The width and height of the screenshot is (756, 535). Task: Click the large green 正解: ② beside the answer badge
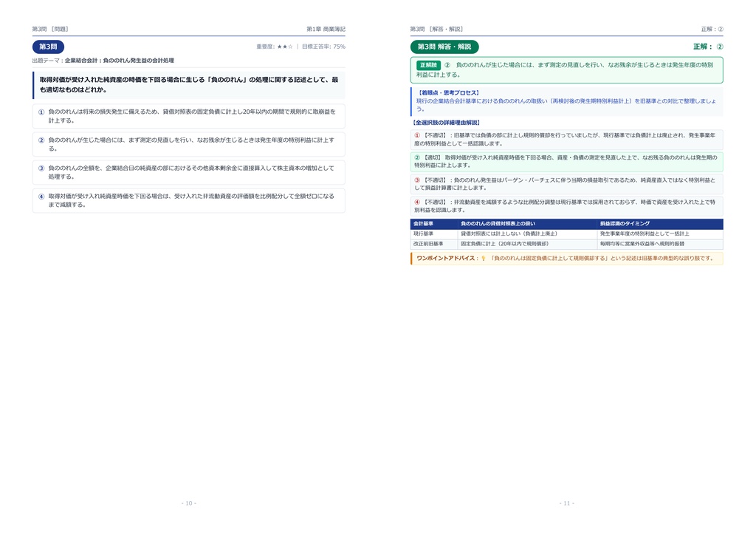tap(708, 47)
